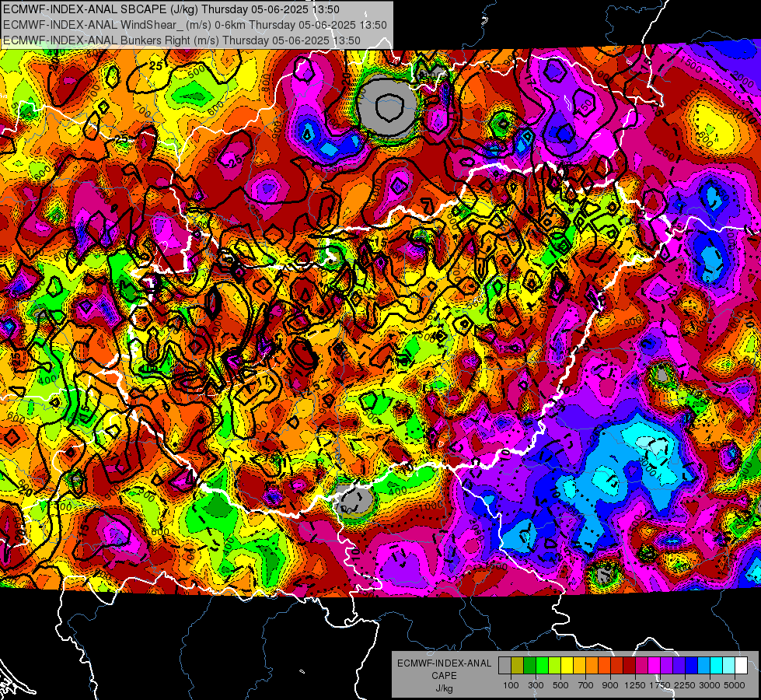
Task: Select the gray legend swatch below 100
Action: point(504,666)
